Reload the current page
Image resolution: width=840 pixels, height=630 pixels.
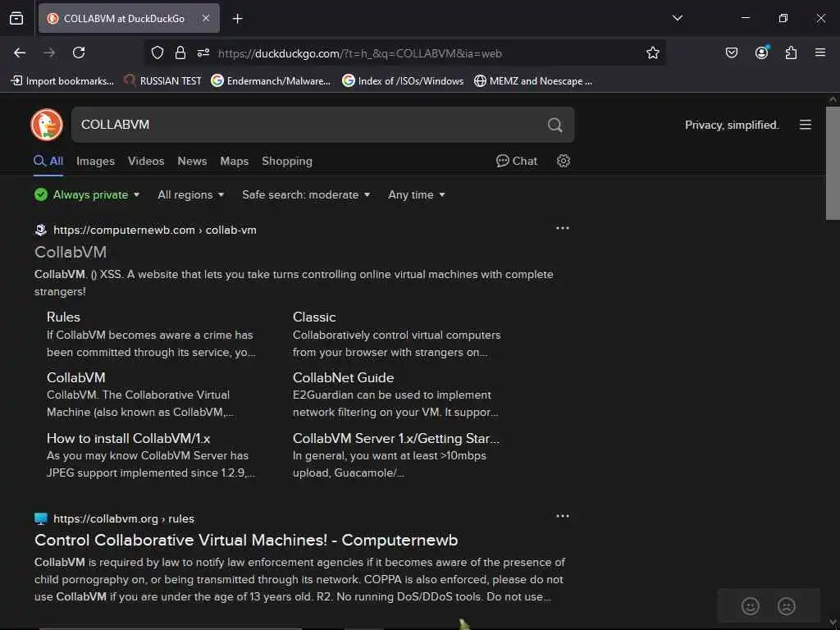pyautogui.click(x=79, y=52)
